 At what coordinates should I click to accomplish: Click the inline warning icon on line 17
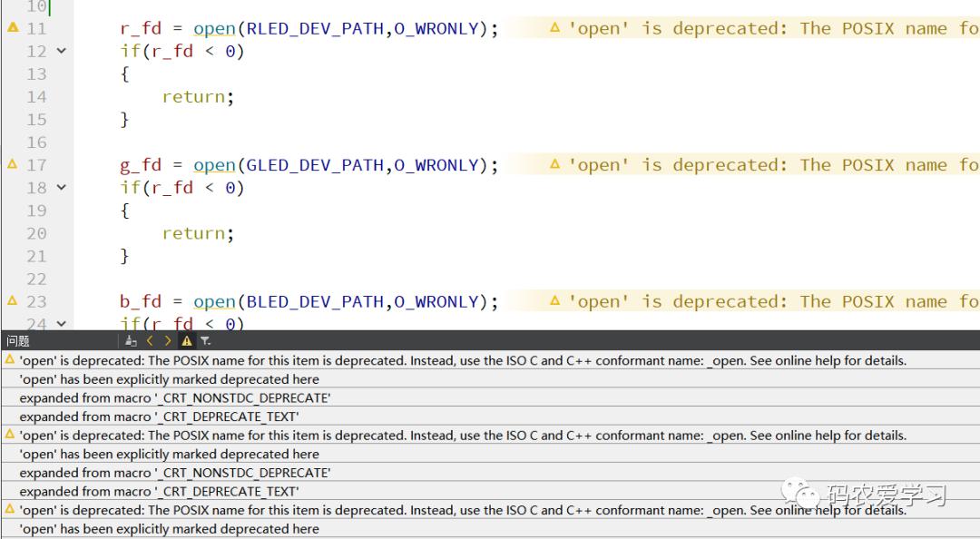pos(555,164)
